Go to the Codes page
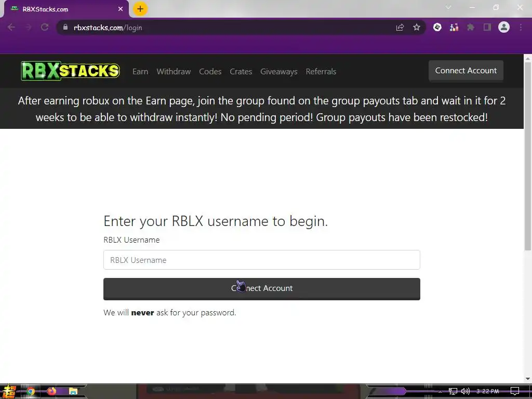The width and height of the screenshot is (532, 399). point(210,72)
